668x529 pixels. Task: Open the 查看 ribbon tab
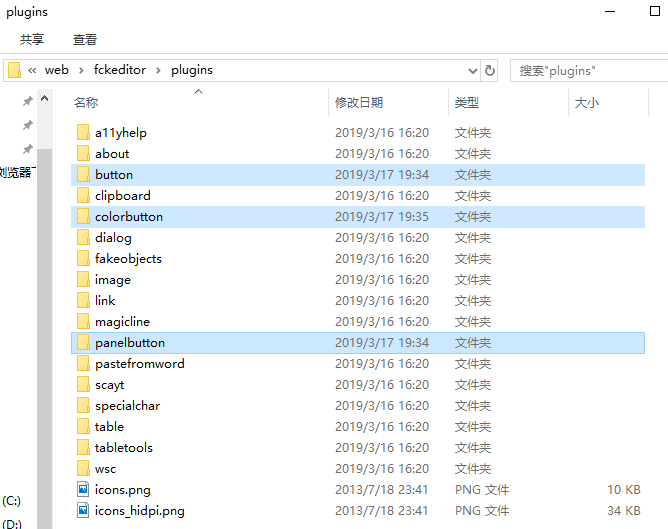coord(85,40)
